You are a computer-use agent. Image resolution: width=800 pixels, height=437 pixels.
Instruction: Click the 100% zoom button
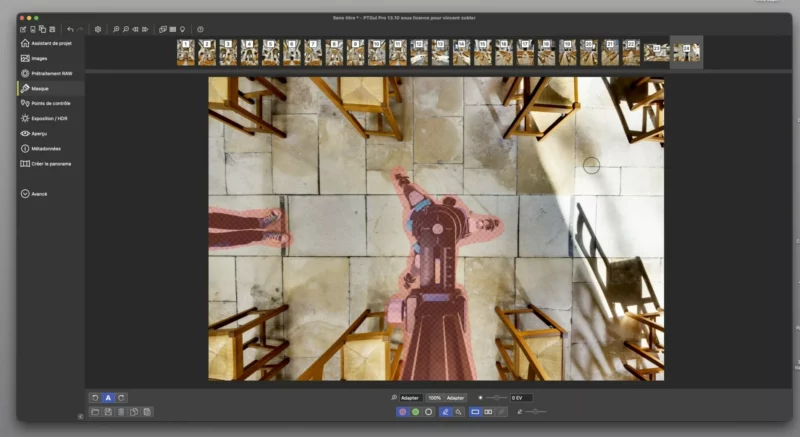pos(434,398)
